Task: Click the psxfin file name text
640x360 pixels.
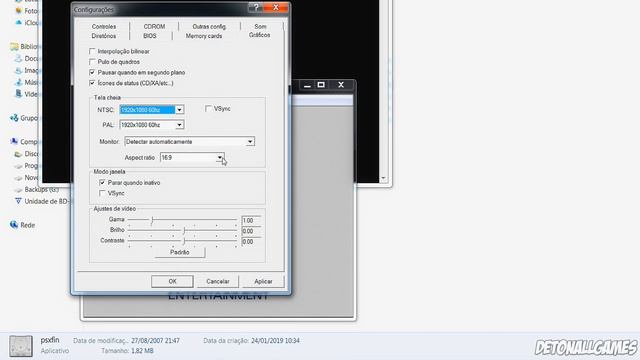Action: [50, 340]
